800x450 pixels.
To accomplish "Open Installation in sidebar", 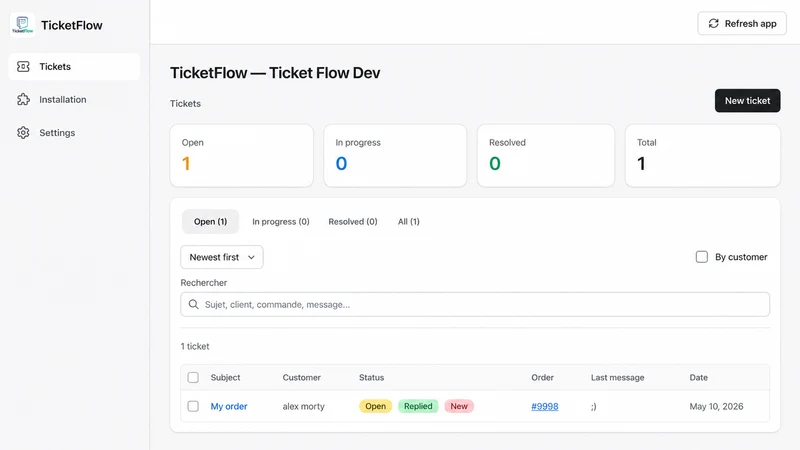I will point(74,99).
